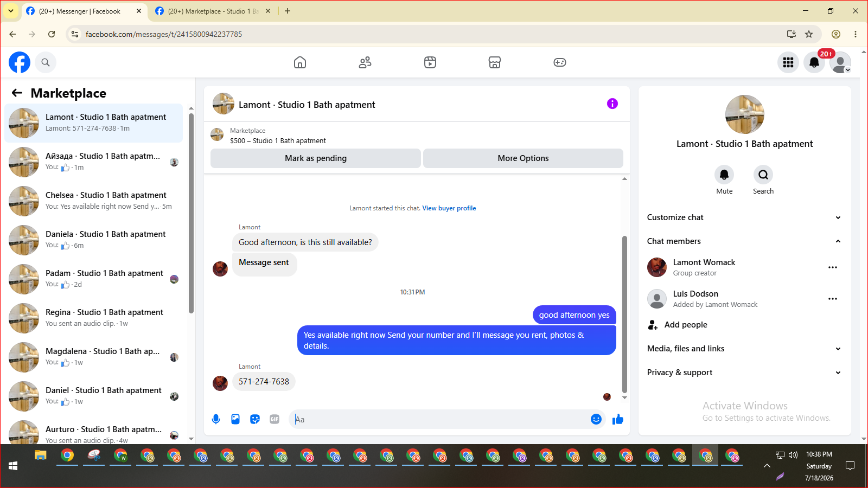
Task: Open the Windows Start menu
Action: point(13,466)
